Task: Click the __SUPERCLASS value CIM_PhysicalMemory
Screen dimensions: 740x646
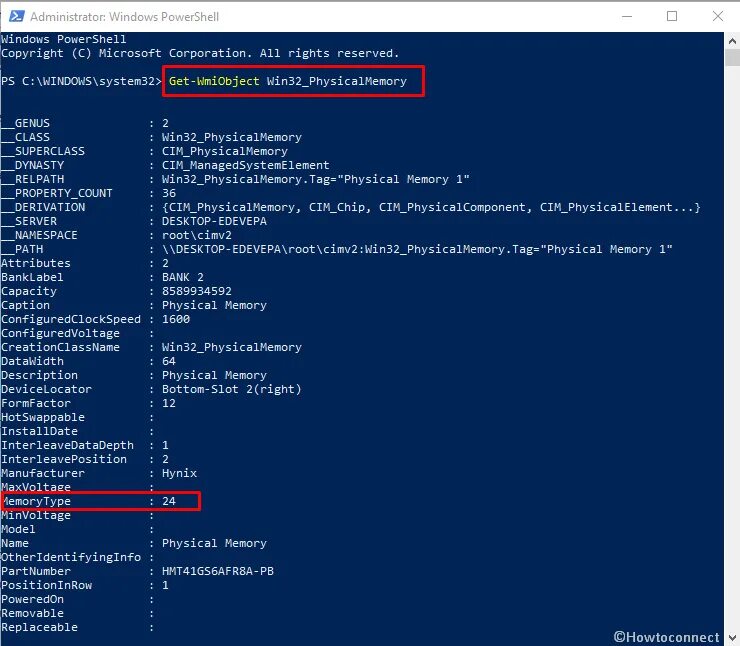Action: (225, 151)
